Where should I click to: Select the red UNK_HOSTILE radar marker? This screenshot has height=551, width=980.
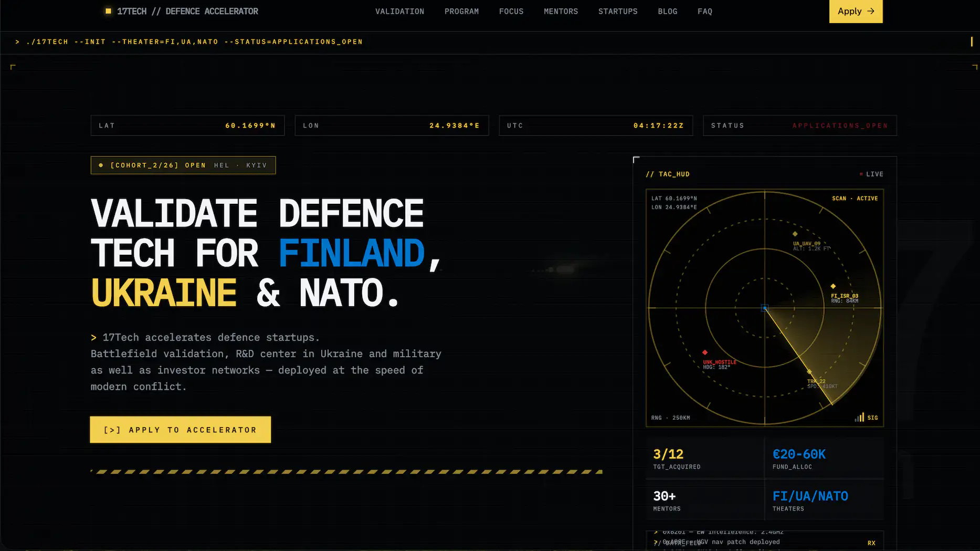[x=705, y=352]
